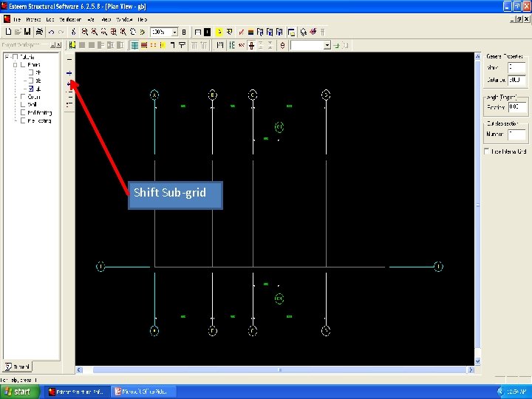
Task: Toggle the rf floor checkbox
Action: pyautogui.click(x=31, y=72)
